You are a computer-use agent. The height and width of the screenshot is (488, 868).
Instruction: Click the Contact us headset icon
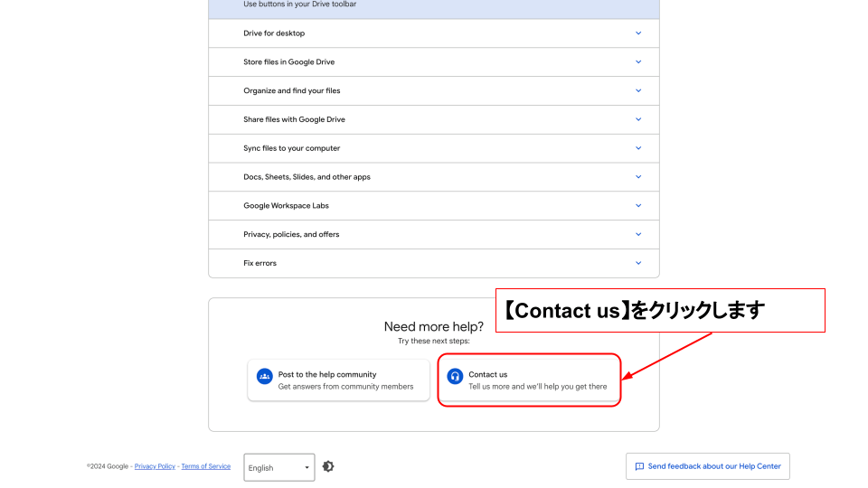coord(455,376)
